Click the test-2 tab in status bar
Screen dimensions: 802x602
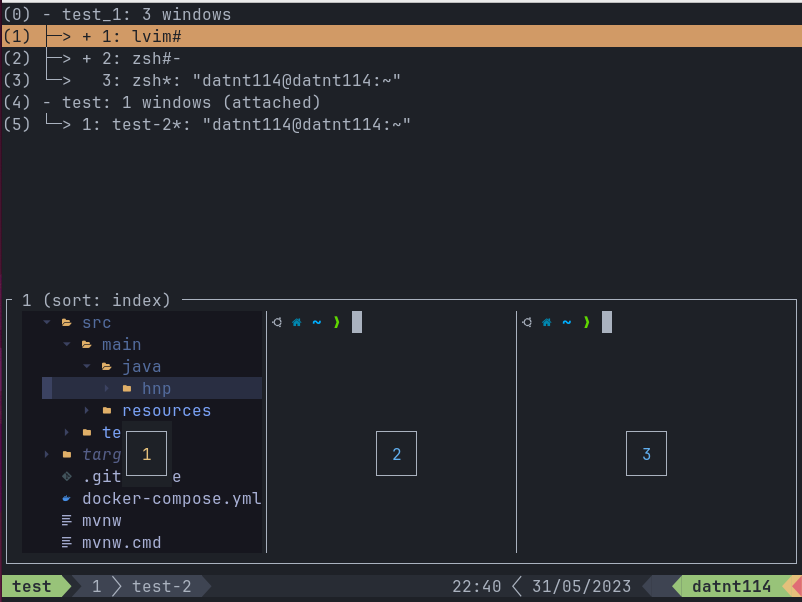[161, 587]
